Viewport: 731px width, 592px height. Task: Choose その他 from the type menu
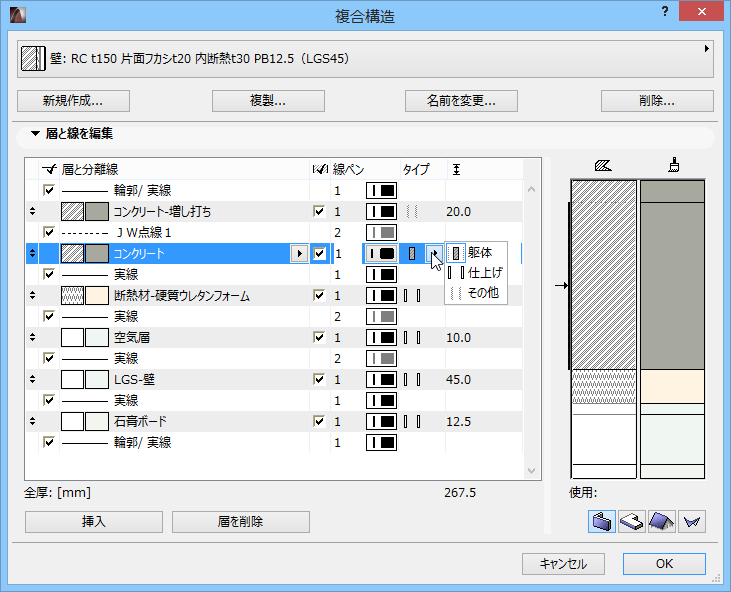tap(476, 293)
